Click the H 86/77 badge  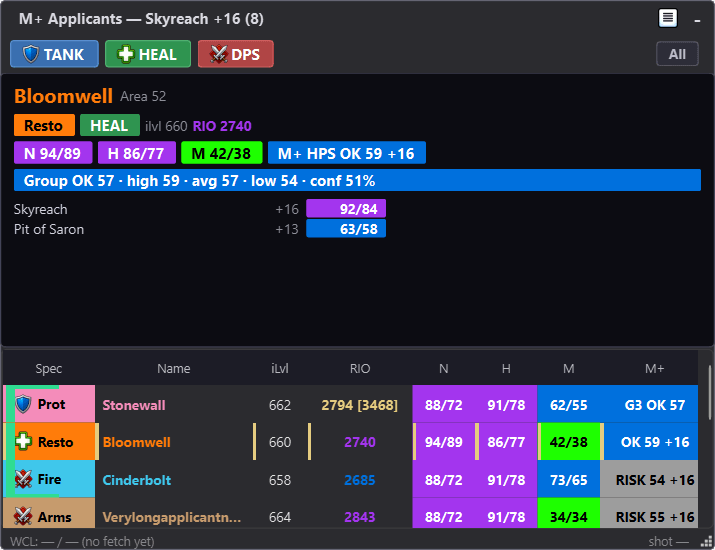coord(136,153)
